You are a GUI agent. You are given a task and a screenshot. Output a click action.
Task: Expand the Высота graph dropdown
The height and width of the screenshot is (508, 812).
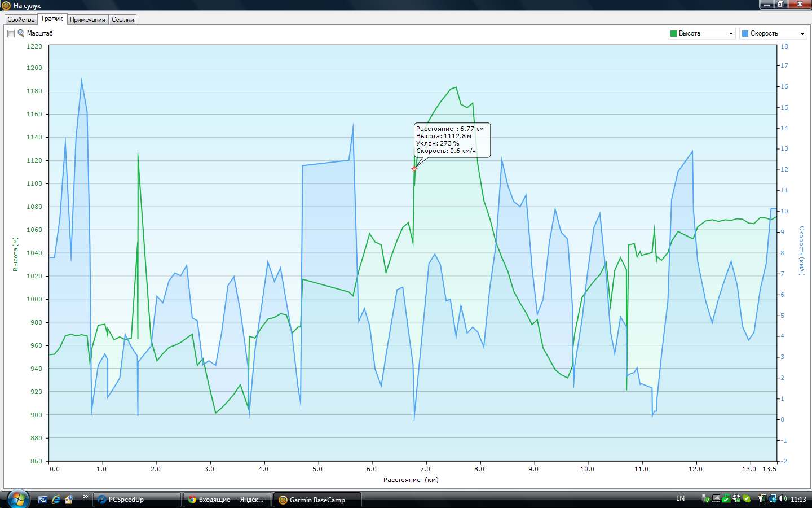pos(731,34)
